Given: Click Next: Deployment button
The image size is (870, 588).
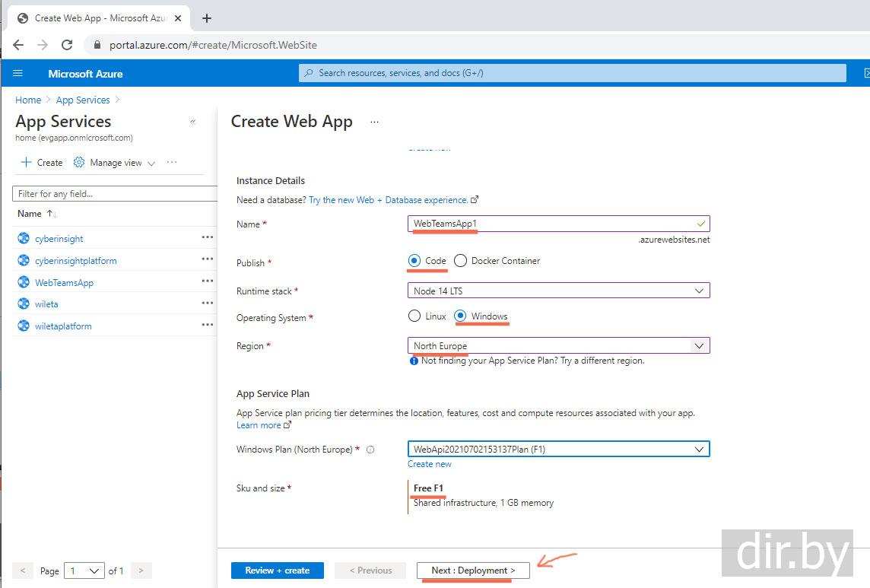Looking at the screenshot, I should [x=473, y=571].
